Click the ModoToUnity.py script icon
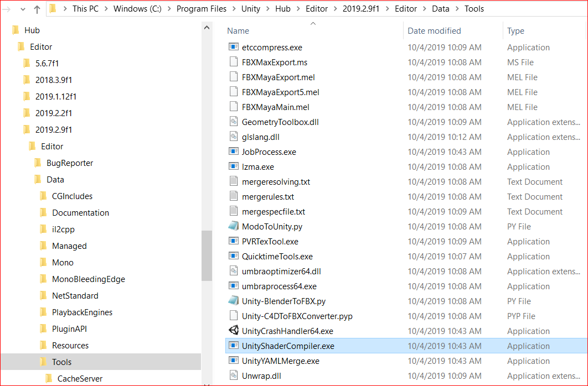The image size is (588, 386). [x=234, y=226]
